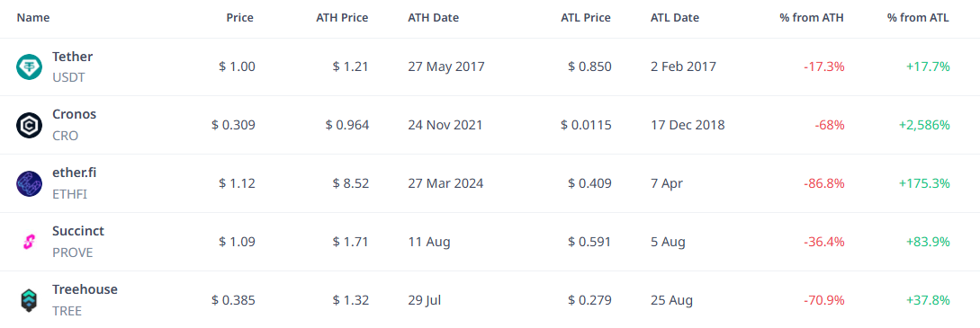Select the pink Succinct logo icon
This screenshot has width=980, height=328.
(29, 242)
